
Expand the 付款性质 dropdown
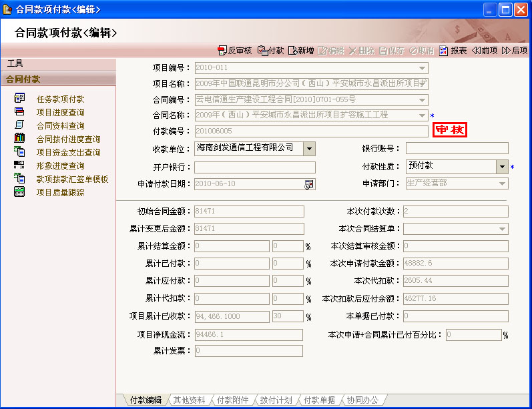pos(502,166)
